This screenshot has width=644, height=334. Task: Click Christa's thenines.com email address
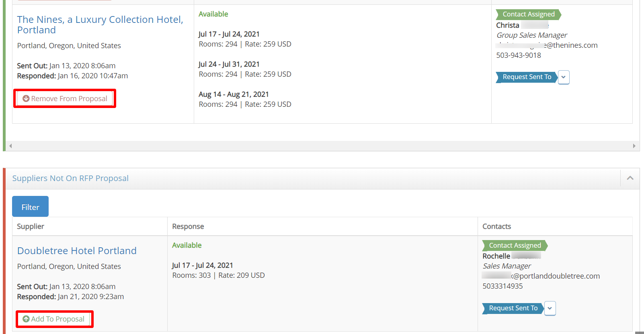[547, 45]
